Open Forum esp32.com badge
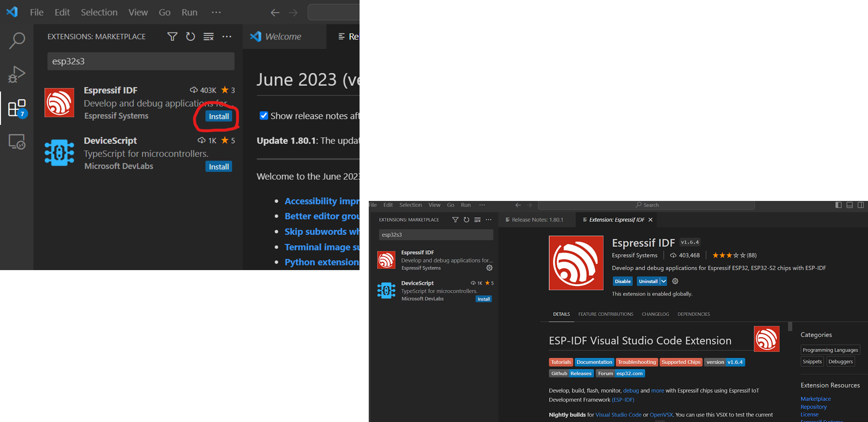The image size is (868, 422). tap(620, 373)
